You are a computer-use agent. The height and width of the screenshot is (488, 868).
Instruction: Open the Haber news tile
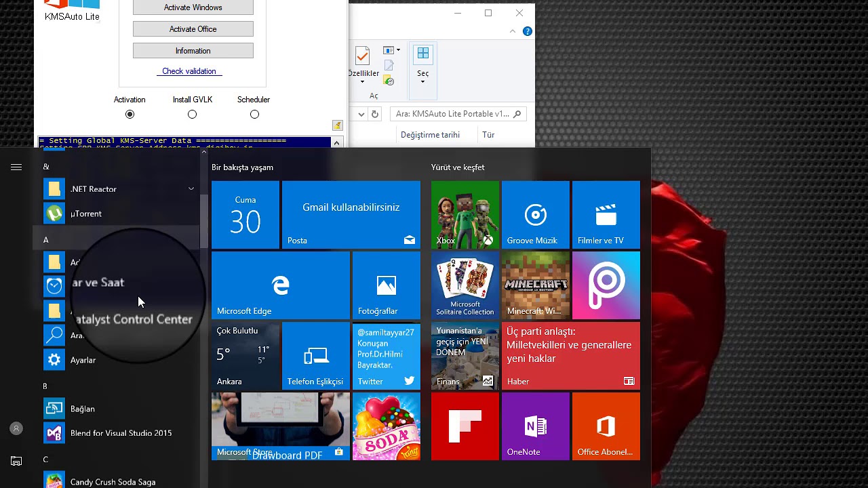tap(571, 356)
